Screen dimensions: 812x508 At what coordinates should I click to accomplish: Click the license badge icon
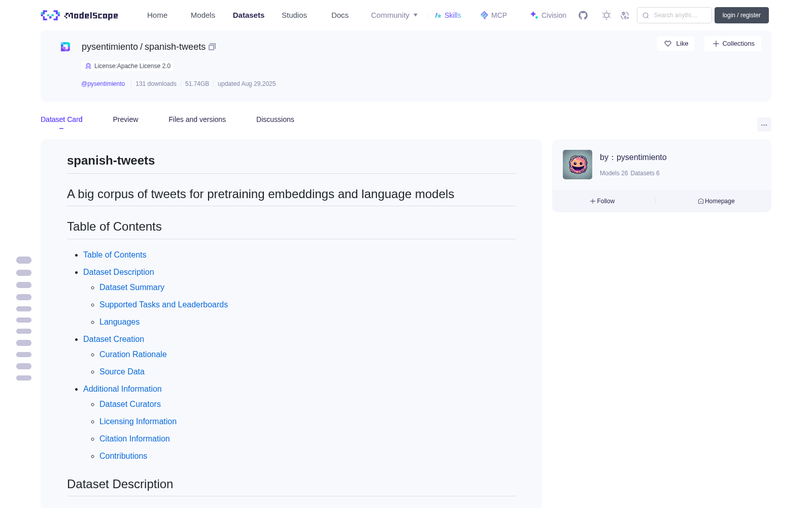click(x=88, y=66)
